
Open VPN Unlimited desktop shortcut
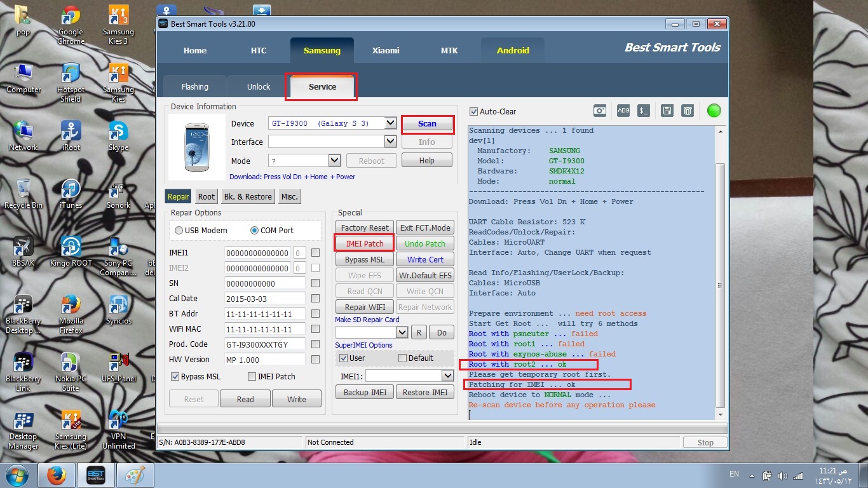[x=118, y=430]
